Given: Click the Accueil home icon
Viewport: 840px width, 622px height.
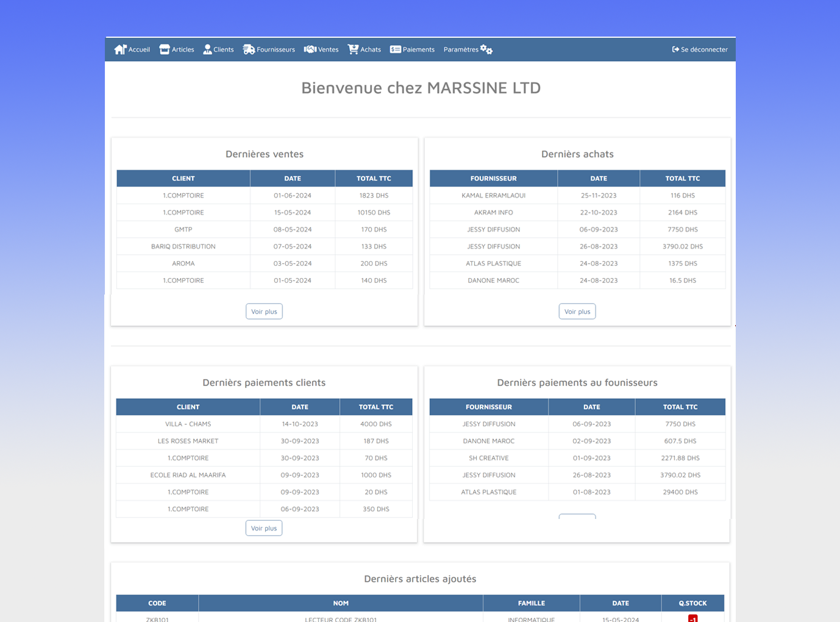Looking at the screenshot, I should (x=120, y=49).
